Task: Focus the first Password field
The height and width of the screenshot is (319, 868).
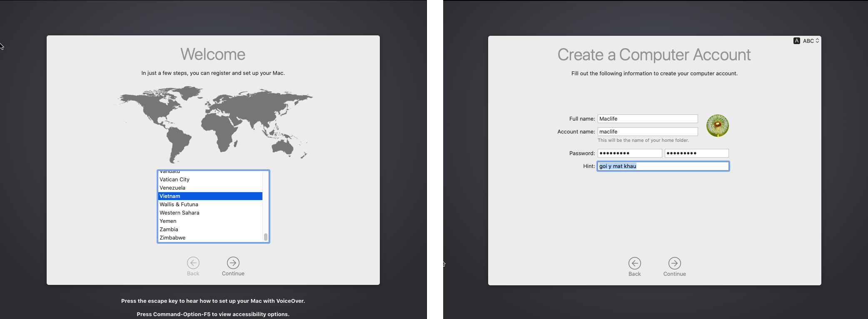Action: 629,153
